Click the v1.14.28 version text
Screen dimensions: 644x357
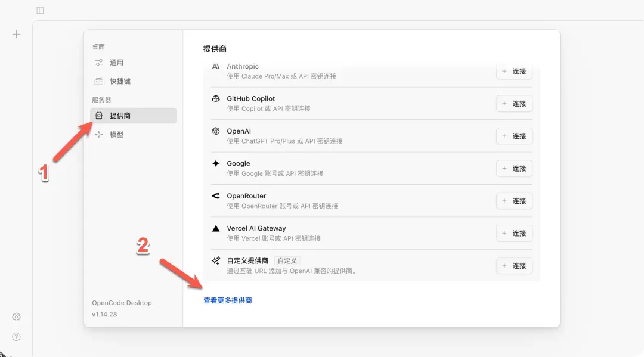pos(104,314)
